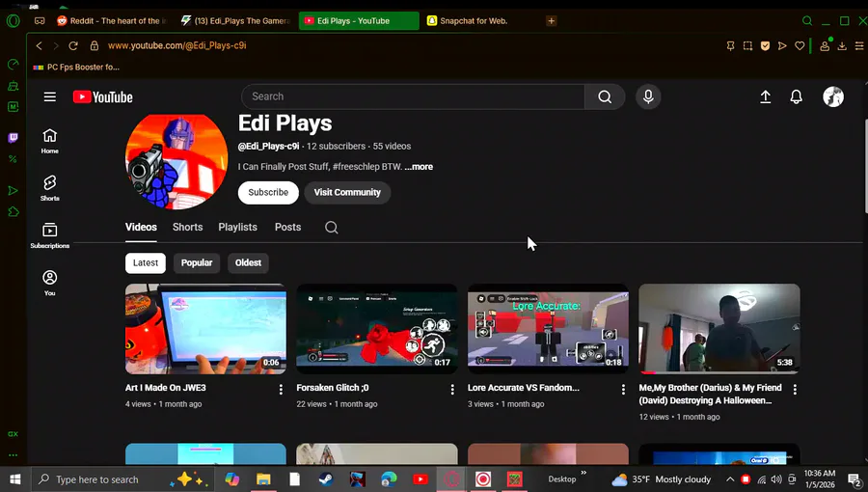Open browser search tabs magnifier
This screenshot has height=492, width=868.
click(x=807, y=21)
